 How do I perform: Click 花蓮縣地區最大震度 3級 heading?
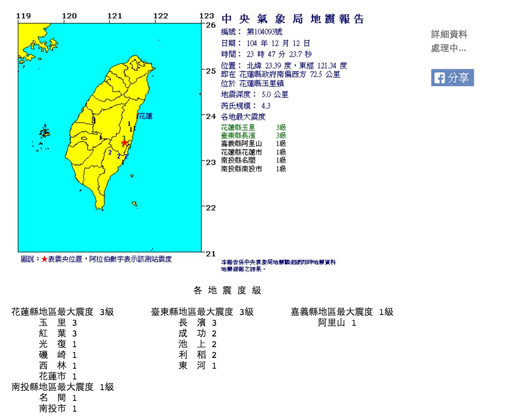(x=62, y=312)
